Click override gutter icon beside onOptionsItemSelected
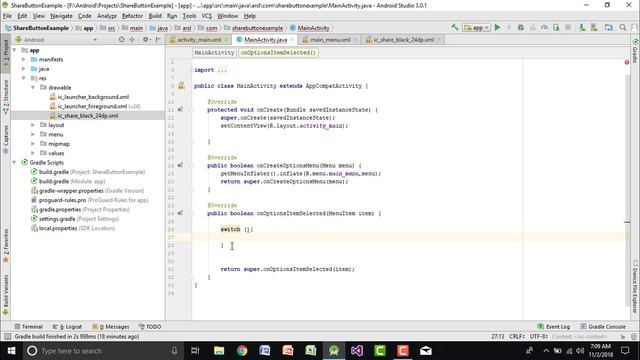This screenshot has width=640, height=360. [180, 213]
